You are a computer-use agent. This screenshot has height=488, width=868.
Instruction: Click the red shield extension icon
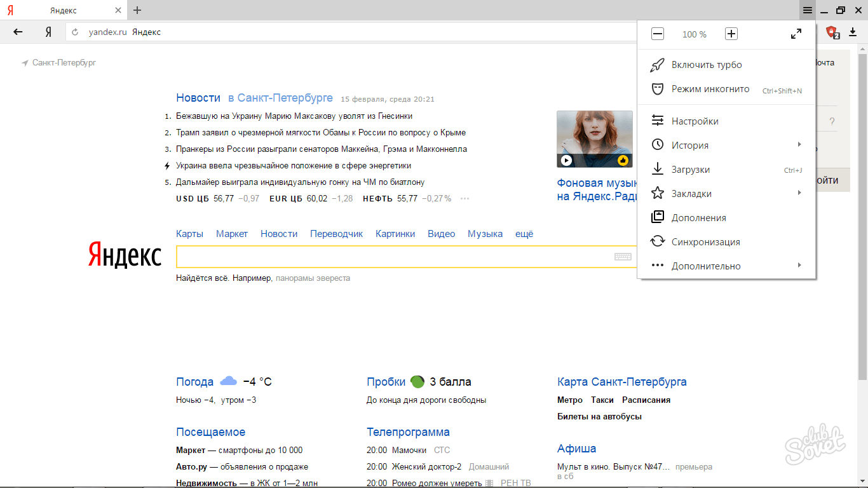pyautogui.click(x=831, y=32)
